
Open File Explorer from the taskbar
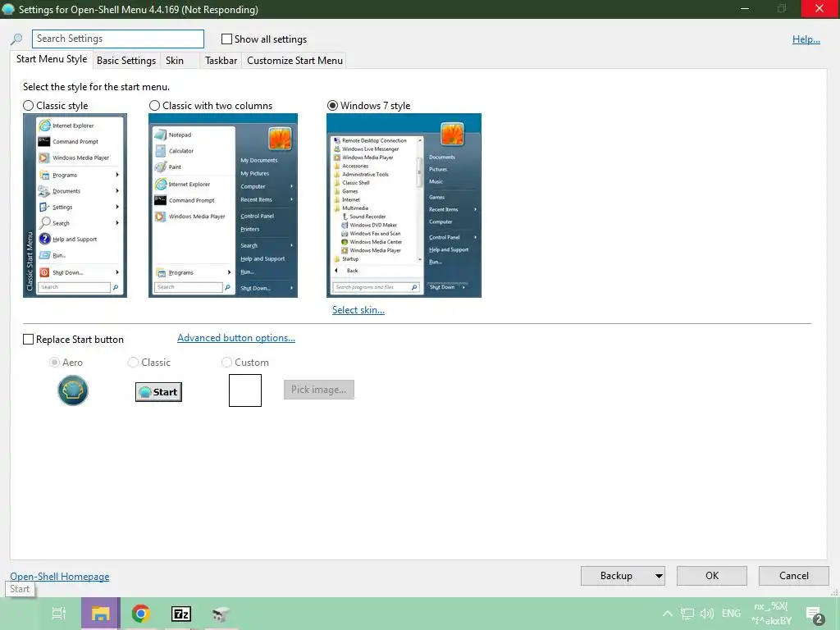100,614
